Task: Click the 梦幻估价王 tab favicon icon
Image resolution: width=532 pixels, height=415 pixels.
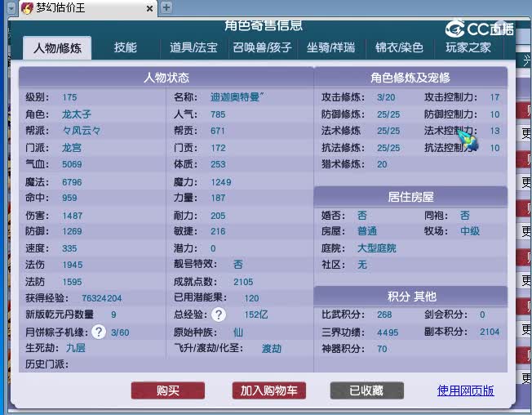Action: 27,8
